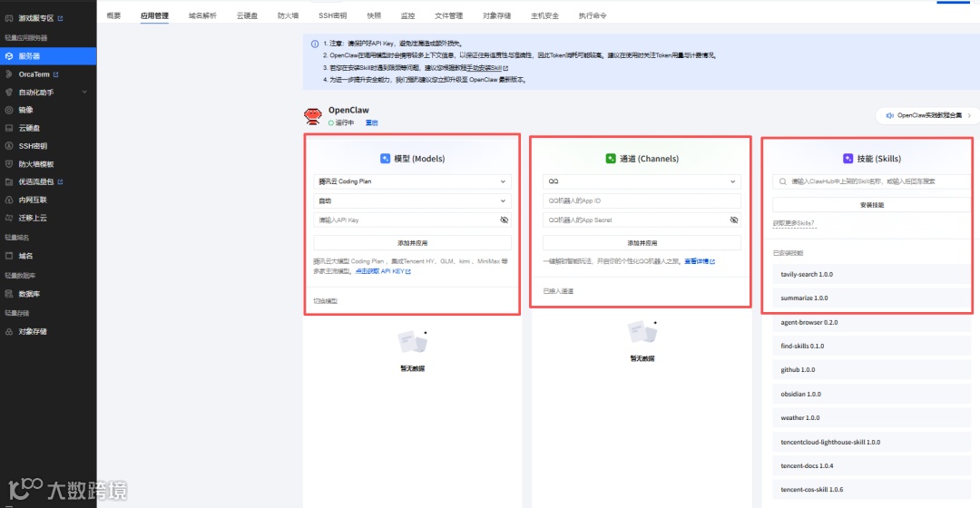The width and height of the screenshot is (980, 508).
Task: Open the 点击获取 API KEY link
Action: [x=383, y=272]
